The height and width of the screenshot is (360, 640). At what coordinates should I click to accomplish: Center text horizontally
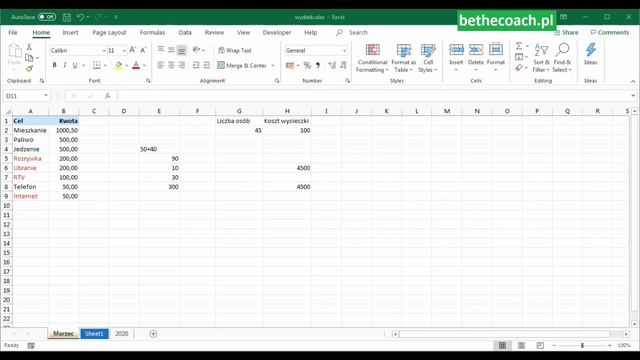(171, 65)
